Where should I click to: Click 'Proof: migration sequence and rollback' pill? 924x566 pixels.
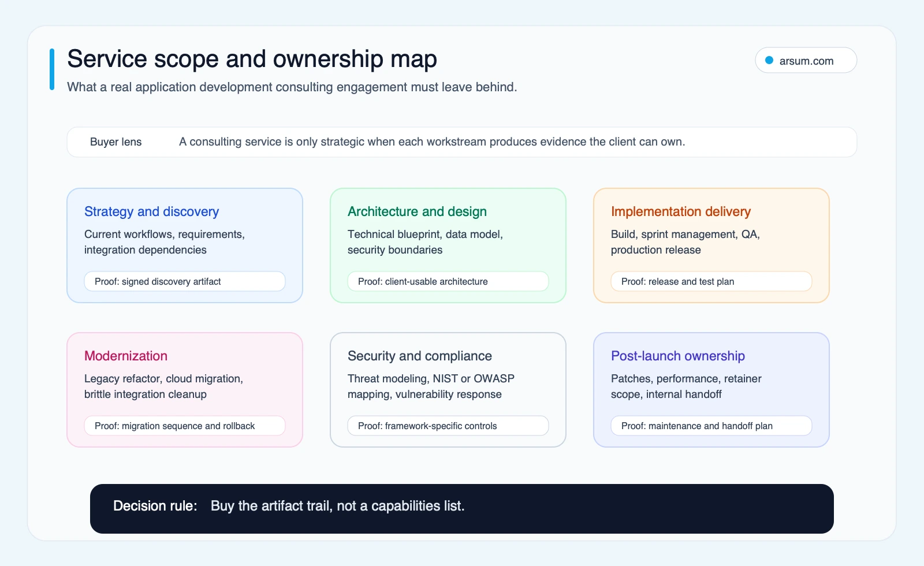point(185,426)
